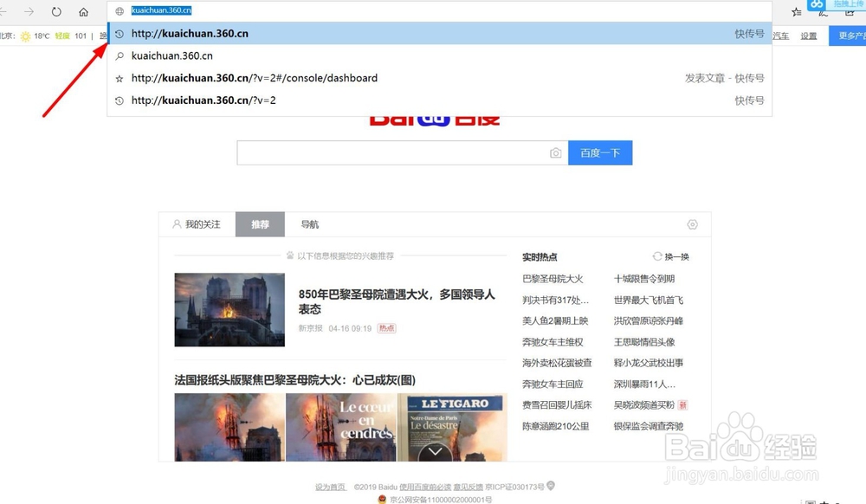Click the 热点 tag on news item

(386, 328)
